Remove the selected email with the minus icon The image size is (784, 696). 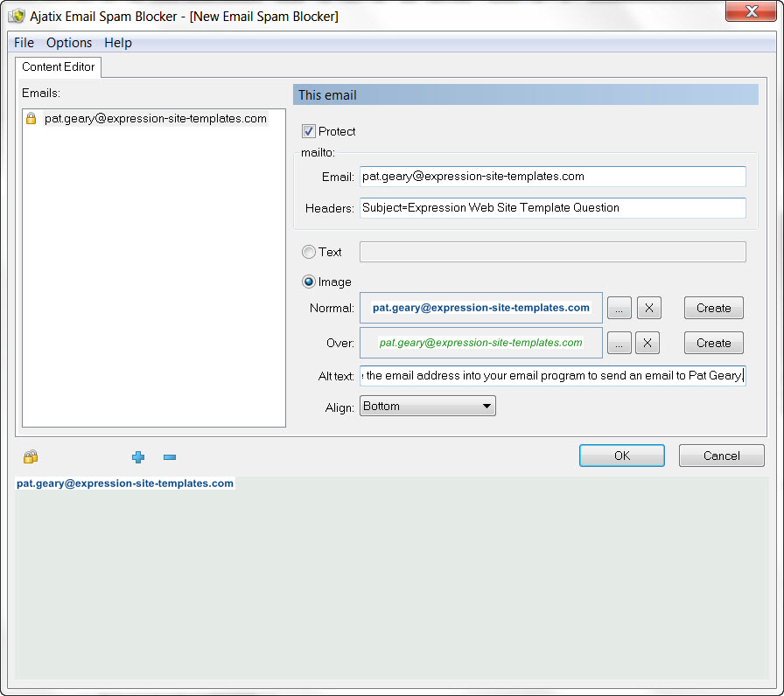[170, 456]
